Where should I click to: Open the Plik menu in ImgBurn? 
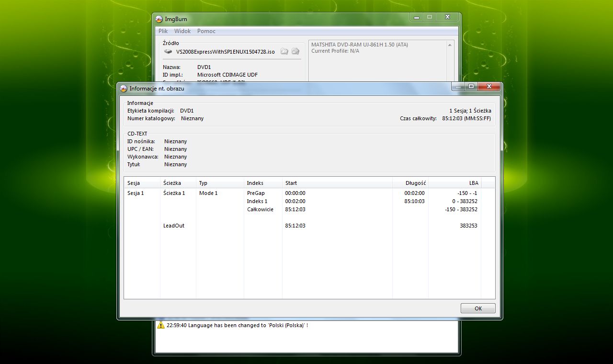click(163, 31)
